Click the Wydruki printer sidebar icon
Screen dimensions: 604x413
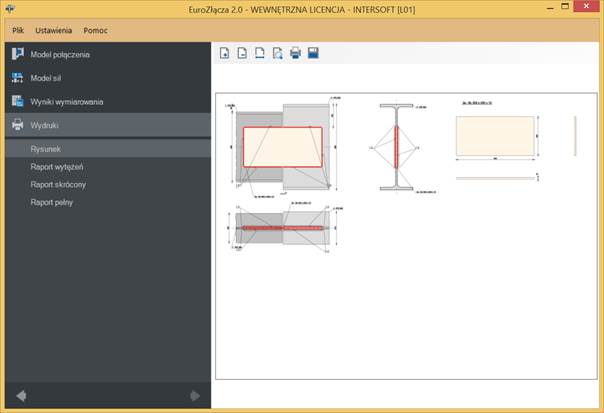(17, 125)
